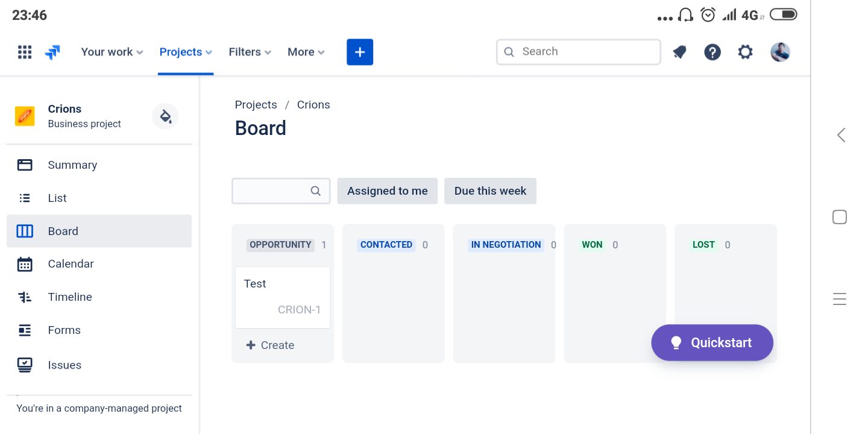868x434 pixels.
Task: Click the blue plus create button
Action: click(360, 52)
